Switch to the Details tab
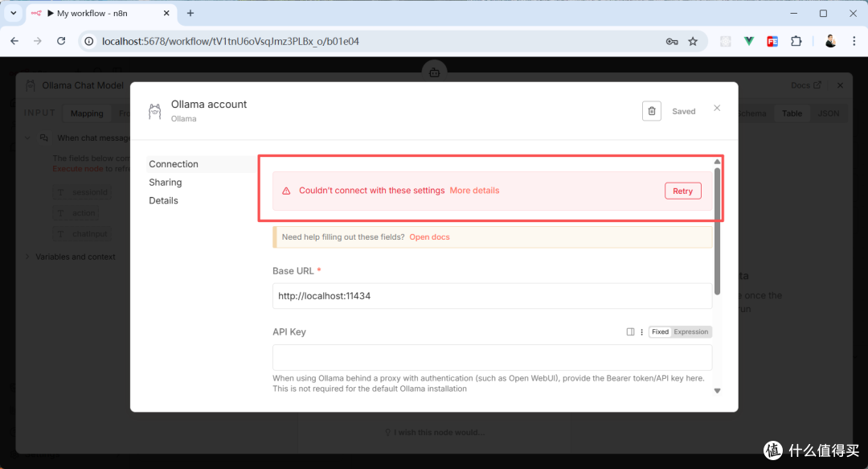This screenshot has height=469, width=868. point(163,200)
